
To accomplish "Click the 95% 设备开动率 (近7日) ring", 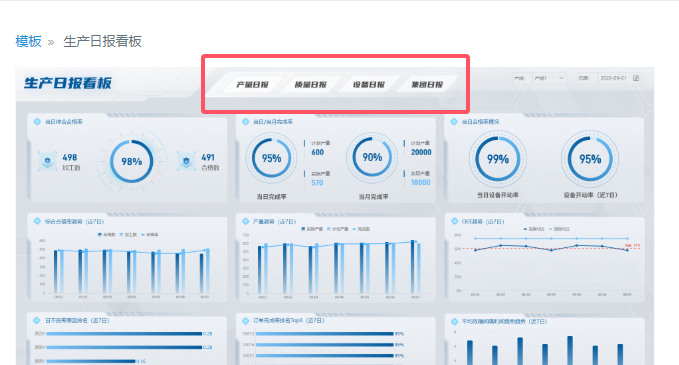I will pos(590,159).
